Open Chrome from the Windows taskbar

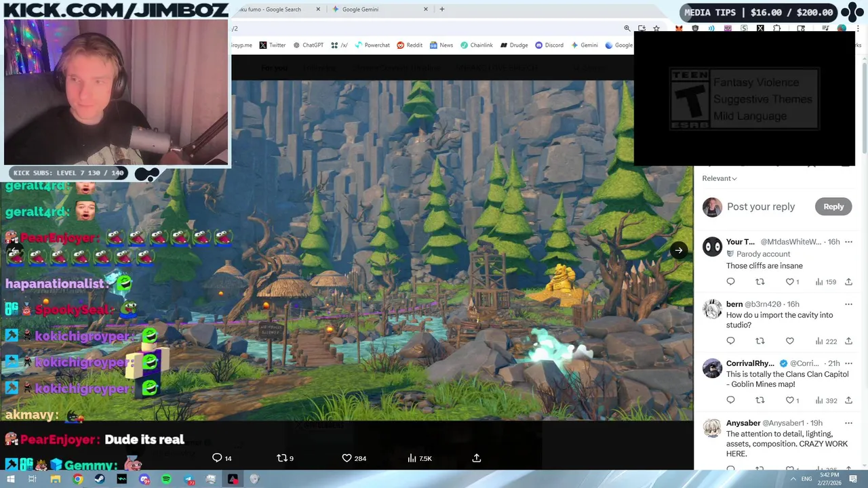[78, 479]
